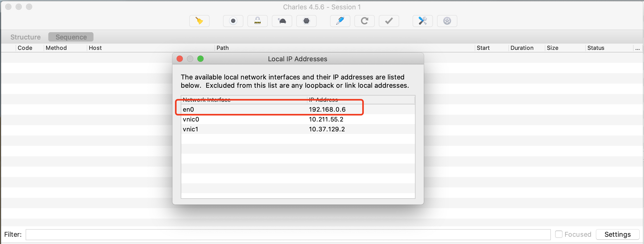
Task: Open Tools with the wrench icon
Action: 423,21
